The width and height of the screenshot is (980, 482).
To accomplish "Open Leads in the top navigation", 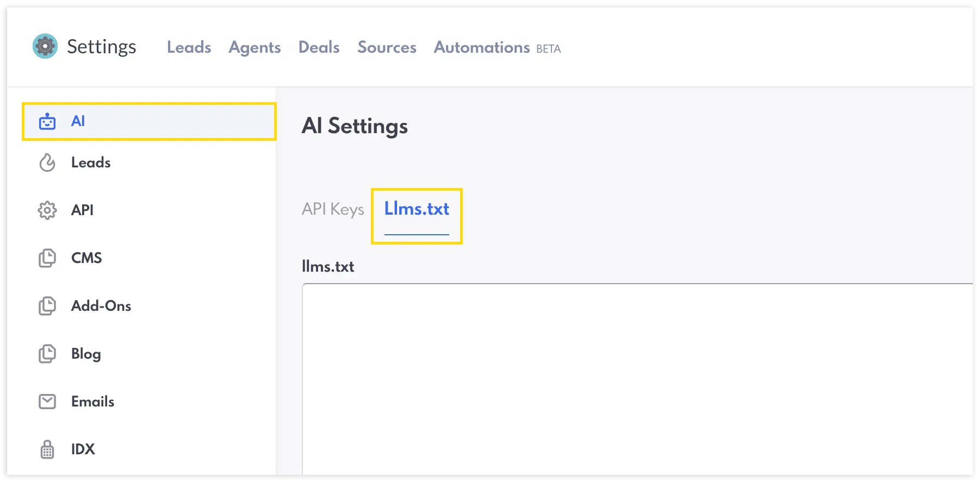I will tap(189, 47).
